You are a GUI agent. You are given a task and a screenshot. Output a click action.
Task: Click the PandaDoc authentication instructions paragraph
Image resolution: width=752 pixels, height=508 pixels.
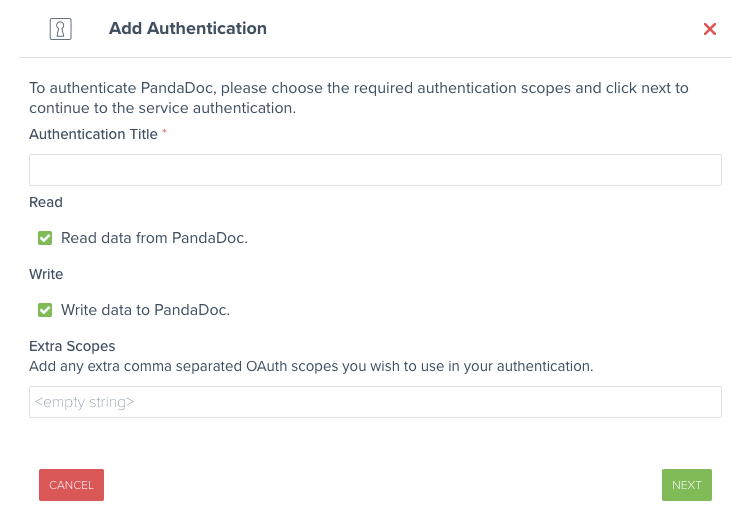pos(358,97)
